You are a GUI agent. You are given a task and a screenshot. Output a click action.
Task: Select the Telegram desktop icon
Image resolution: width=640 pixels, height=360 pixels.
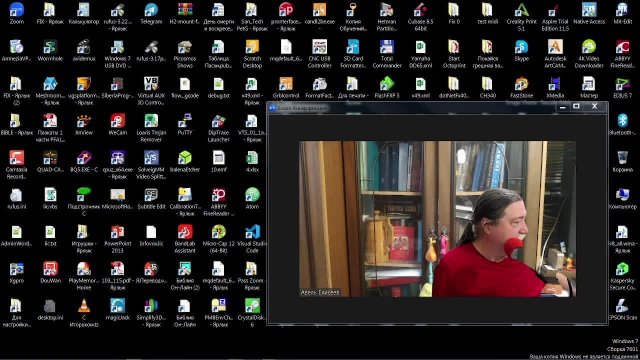(x=151, y=13)
